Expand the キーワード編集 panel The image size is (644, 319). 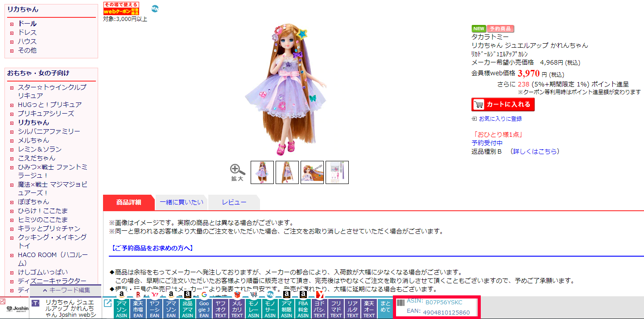click(x=66, y=290)
